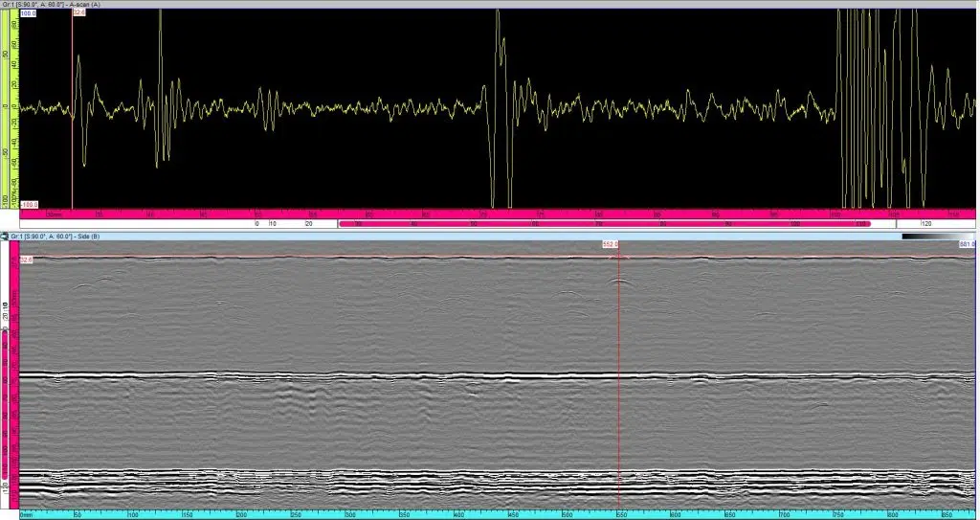
Task: Click the cyan scan axis ruler at 550mm
Action: [619, 514]
